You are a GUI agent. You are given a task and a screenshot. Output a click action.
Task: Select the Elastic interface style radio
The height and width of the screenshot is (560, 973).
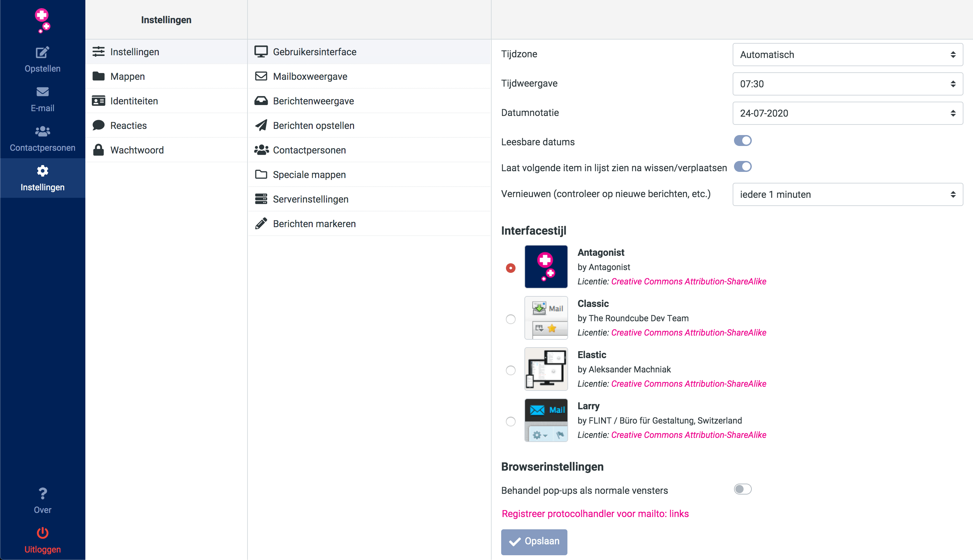(x=510, y=370)
